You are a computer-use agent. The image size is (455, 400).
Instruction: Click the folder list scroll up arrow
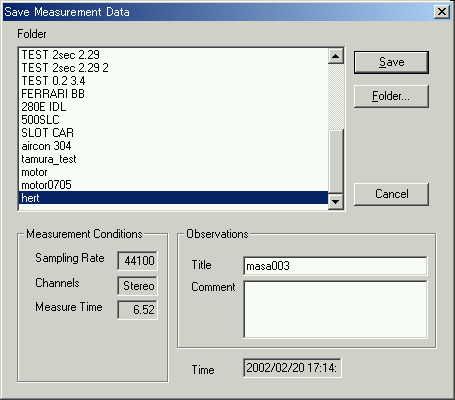coord(335,56)
